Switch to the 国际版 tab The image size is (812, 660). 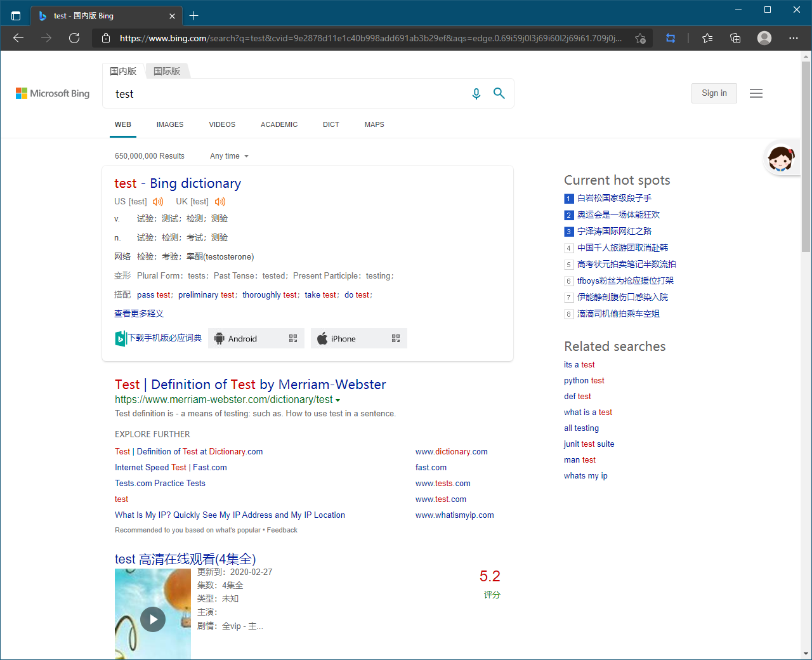[x=166, y=70]
